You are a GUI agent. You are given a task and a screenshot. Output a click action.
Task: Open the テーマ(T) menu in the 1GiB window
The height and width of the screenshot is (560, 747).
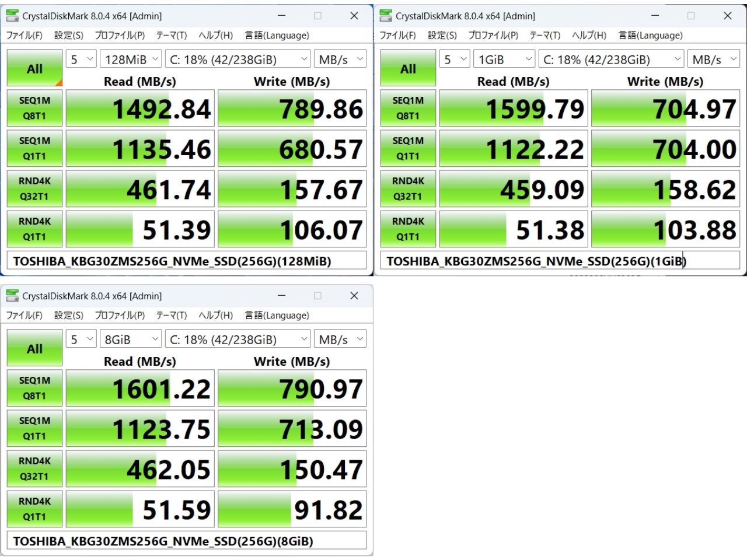[545, 36]
